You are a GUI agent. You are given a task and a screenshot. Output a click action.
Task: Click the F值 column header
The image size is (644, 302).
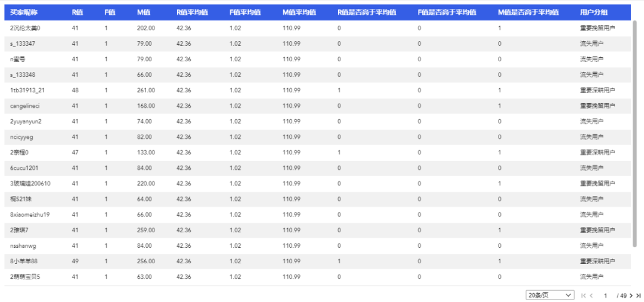click(x=110, y=13)
